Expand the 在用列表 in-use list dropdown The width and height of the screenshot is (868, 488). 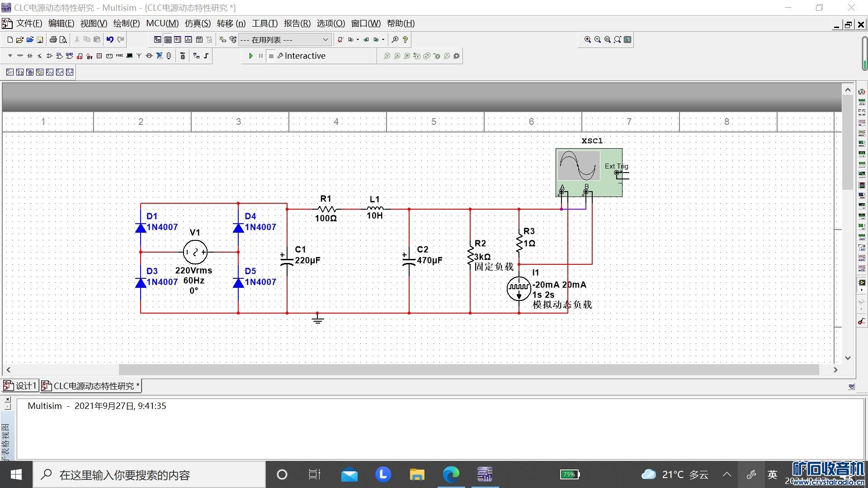click(x=325, y=40)
